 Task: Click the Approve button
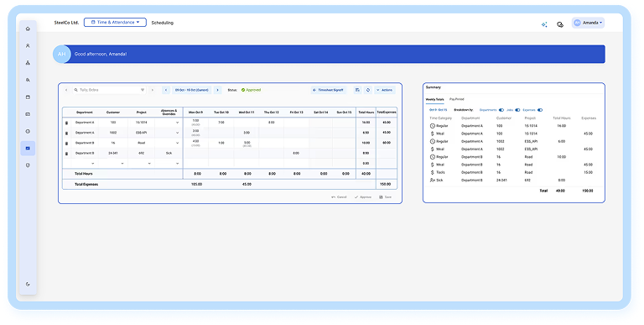tap(363, 197)
